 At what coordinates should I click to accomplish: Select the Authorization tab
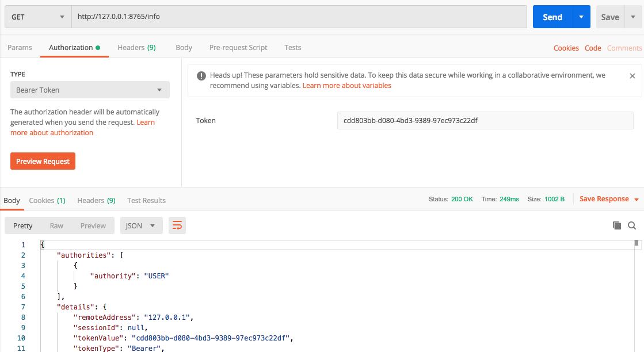(x=74, y=48)
